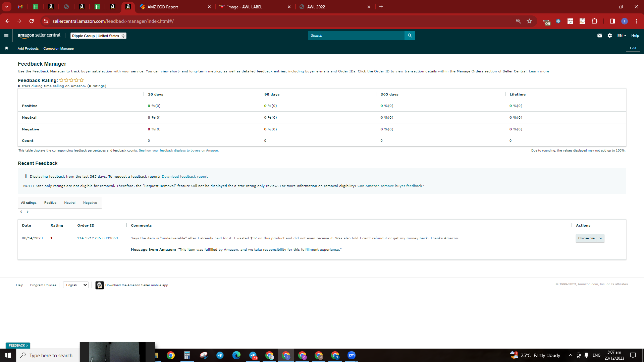Select the Positive feedback tab
Image resolution: width=644 pixels, height=362 pixels.
(x=50, y=203)
